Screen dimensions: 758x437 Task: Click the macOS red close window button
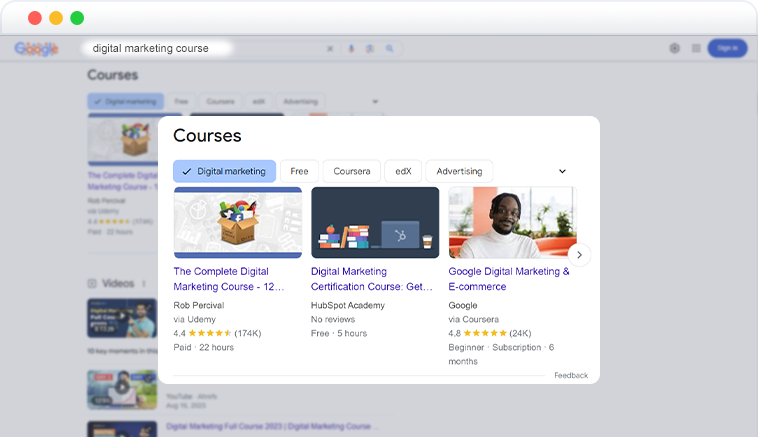click(35, 18)
